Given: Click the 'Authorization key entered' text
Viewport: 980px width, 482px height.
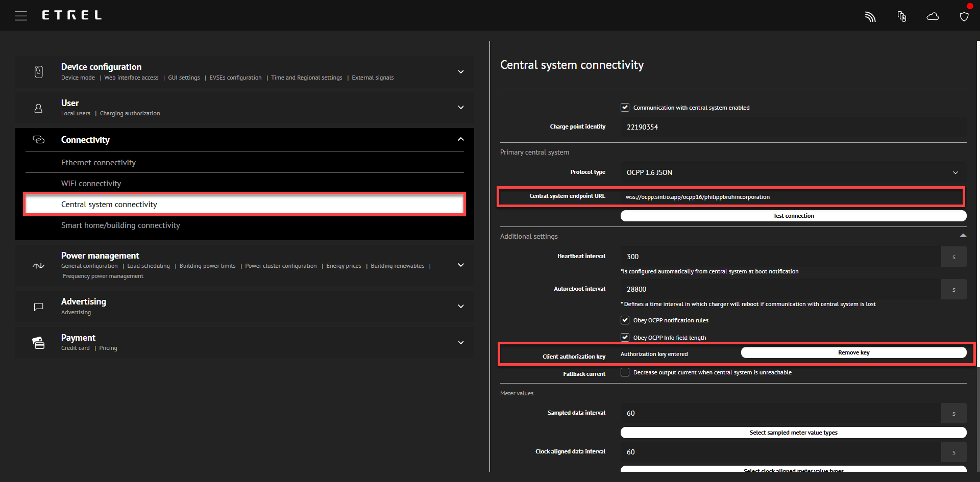Looking at the screenshot, I should 654,354.
